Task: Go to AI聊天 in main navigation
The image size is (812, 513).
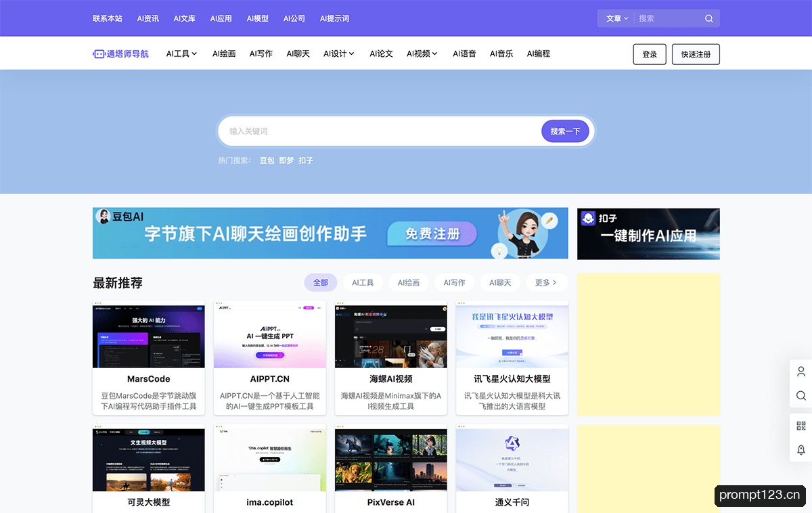Action: coord(298,53)
